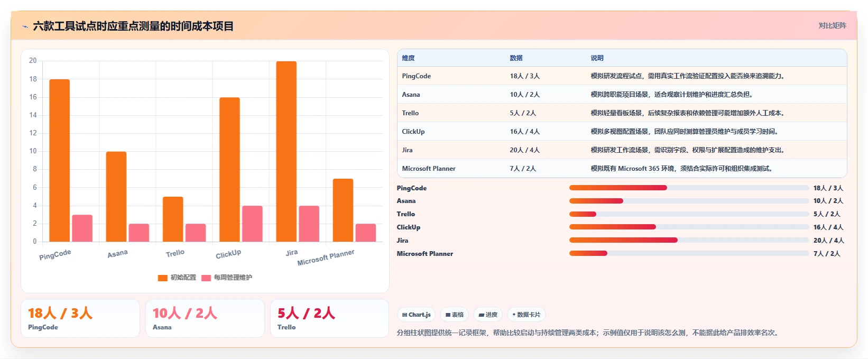Click the footnote text about 分组柱状图
868x359 pixels.
(x=588, y=333)
